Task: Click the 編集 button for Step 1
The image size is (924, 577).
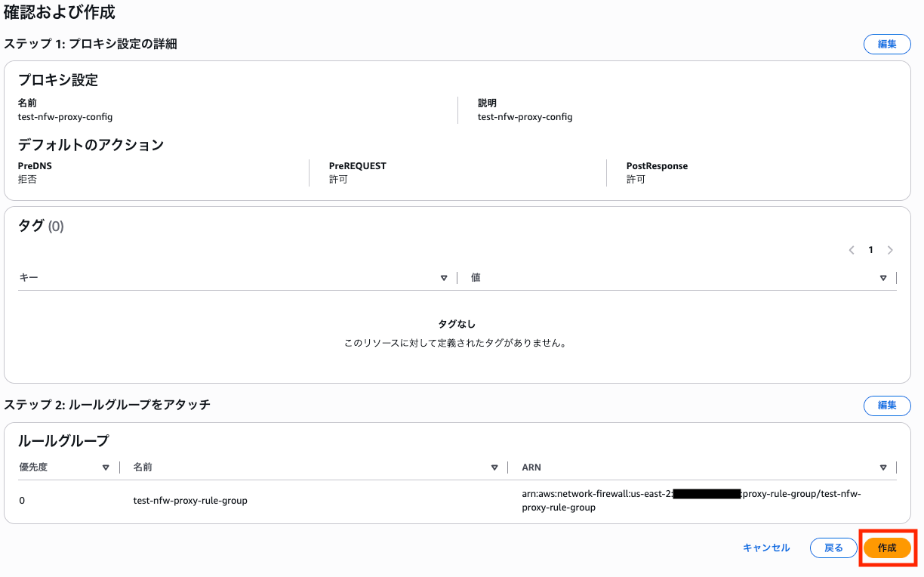Action: tap(887, 44)
